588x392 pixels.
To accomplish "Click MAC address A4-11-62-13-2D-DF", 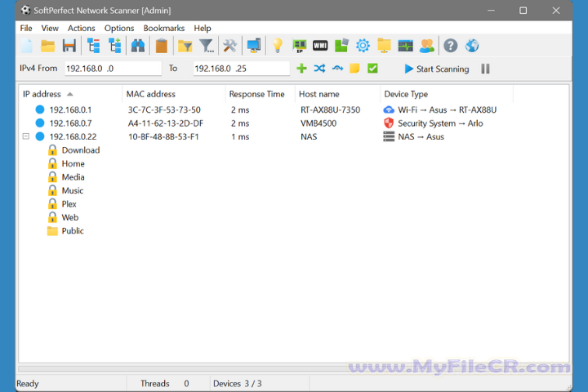I will [x=165, y=123].
